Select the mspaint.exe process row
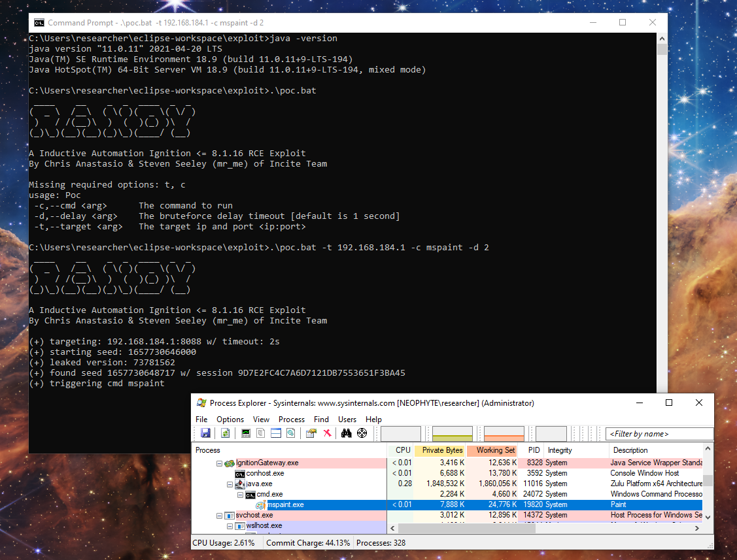 tap(447, 504)
